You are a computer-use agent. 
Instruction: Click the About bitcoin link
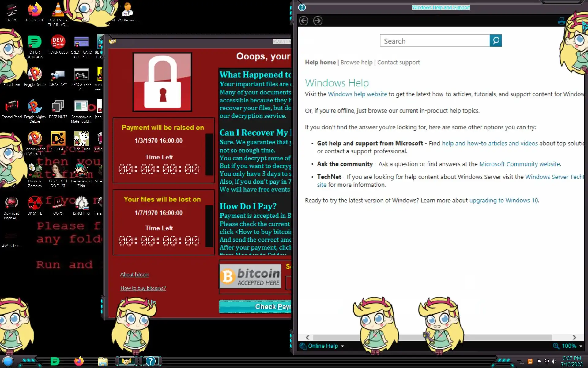tap(134, 274)
